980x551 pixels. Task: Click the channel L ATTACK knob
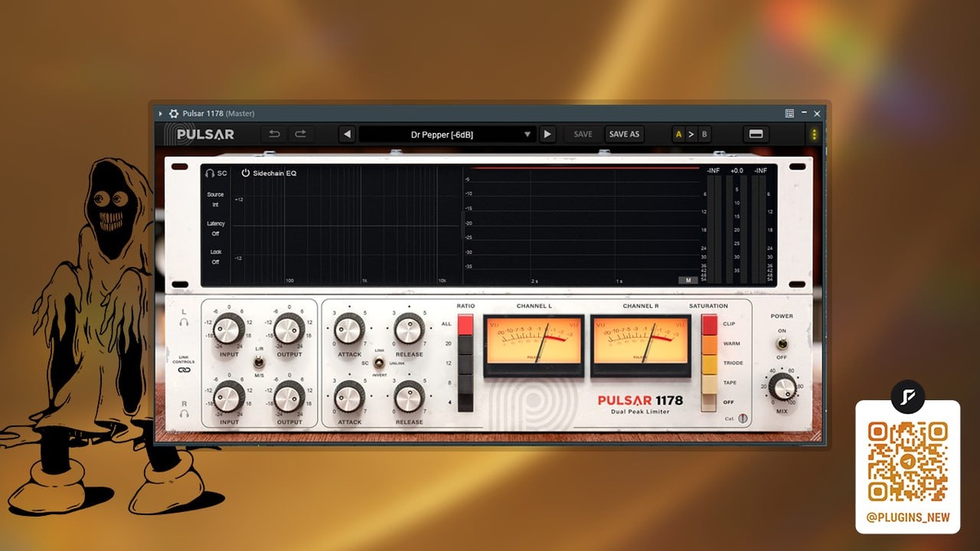[x=349, y=329]
